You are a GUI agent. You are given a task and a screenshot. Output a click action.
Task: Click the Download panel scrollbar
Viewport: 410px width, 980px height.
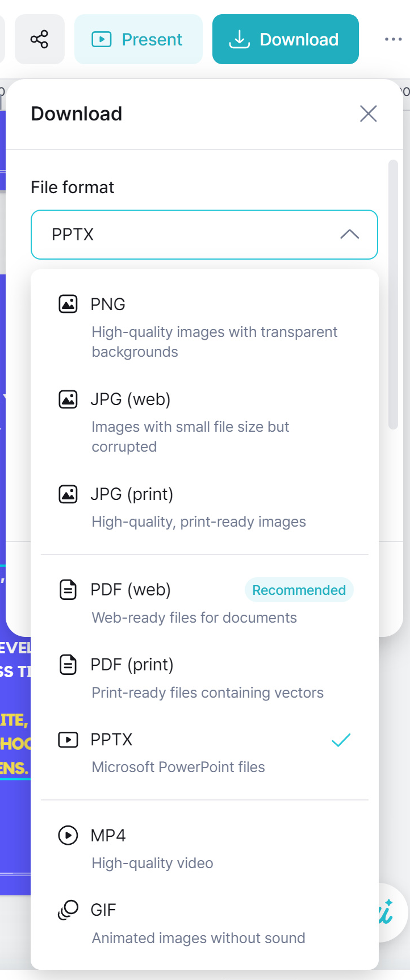393,295
